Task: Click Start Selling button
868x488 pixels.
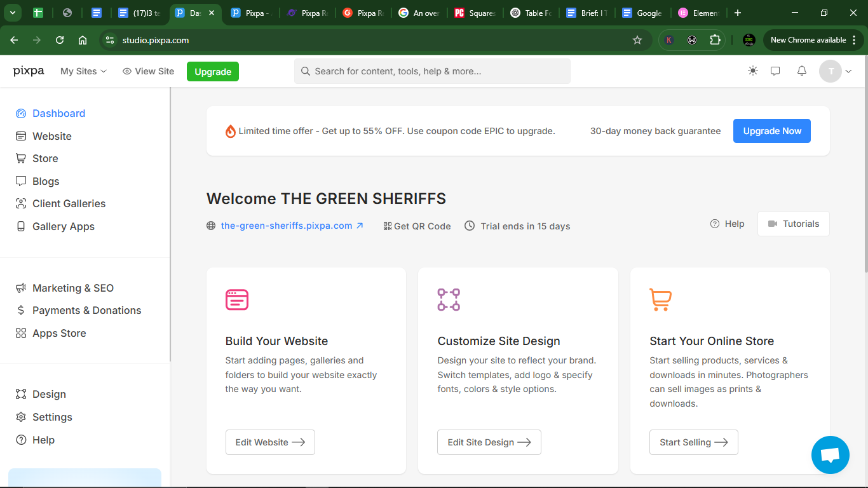Action: [694, 442]
